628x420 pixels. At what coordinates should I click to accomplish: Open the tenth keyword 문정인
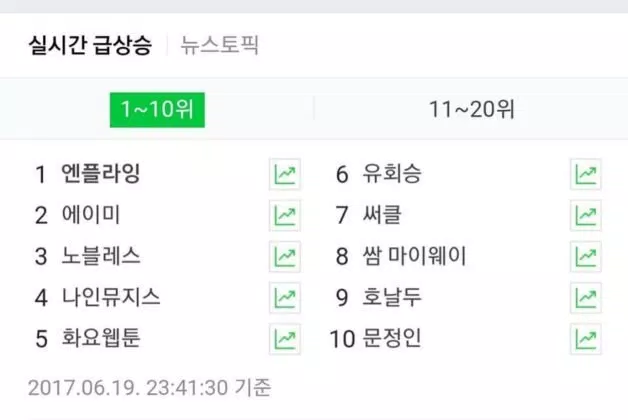(x=392, y=338)
